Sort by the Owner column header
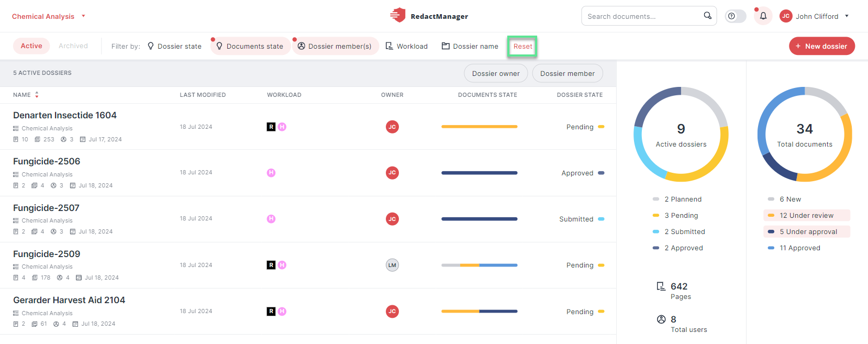The height and width of the screenshot is (344, 868). click(x=392, y=95)
